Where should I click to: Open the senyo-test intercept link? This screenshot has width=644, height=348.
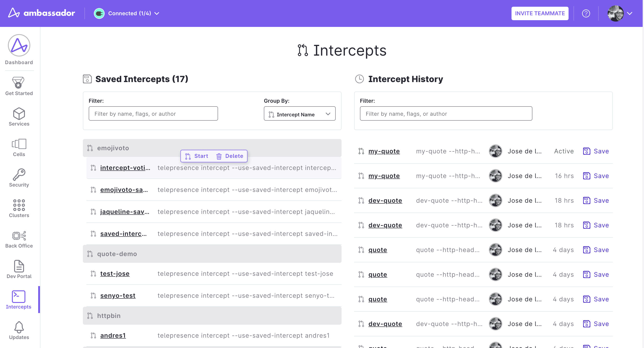click(118, 296)
